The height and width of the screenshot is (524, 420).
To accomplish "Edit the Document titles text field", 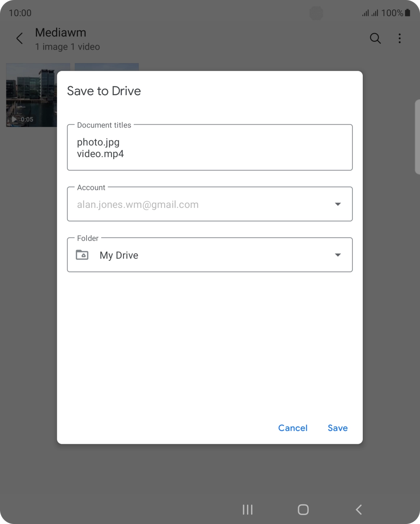I will tap(210, 148).
